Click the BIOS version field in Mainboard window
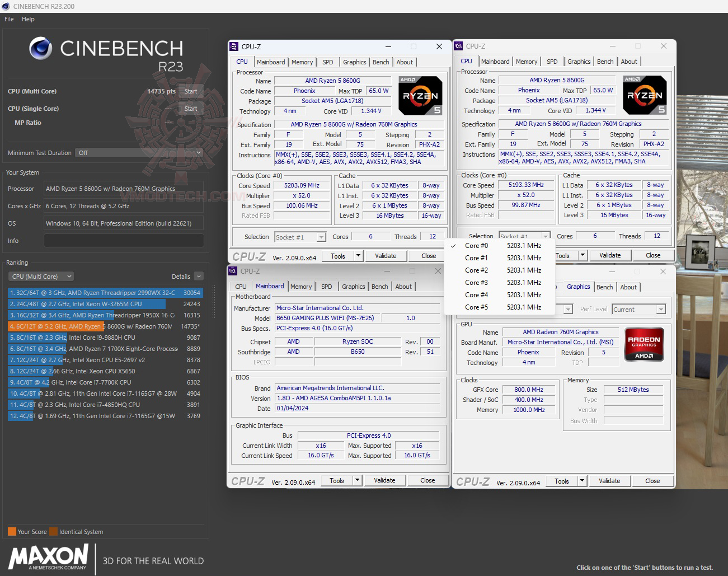Viewport: 728px width, 576px height. coord(358,399)
